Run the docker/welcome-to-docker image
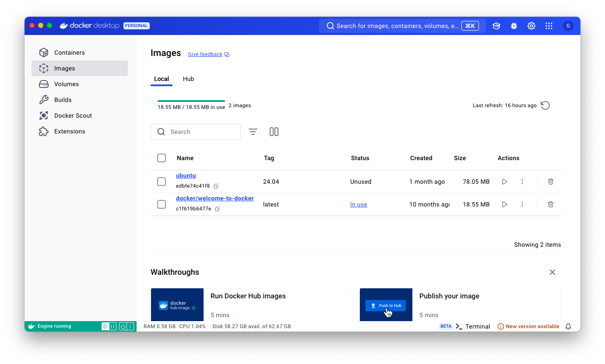 click(505, 204)
